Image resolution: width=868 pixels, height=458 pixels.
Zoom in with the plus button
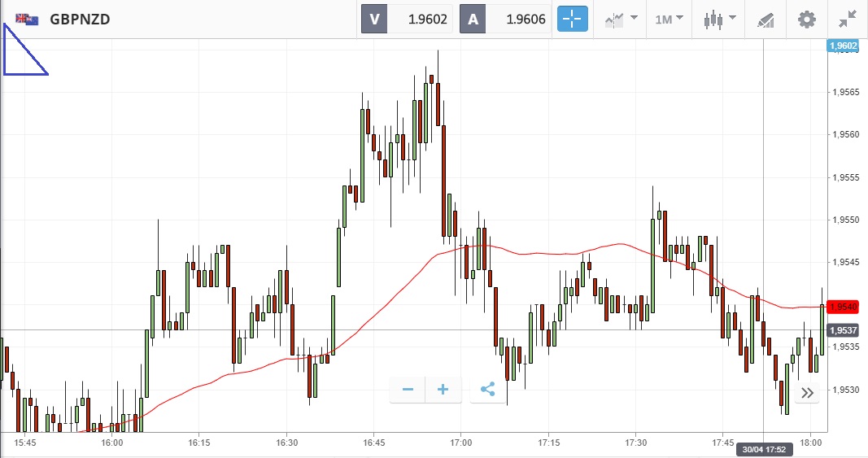pos(443,390)
